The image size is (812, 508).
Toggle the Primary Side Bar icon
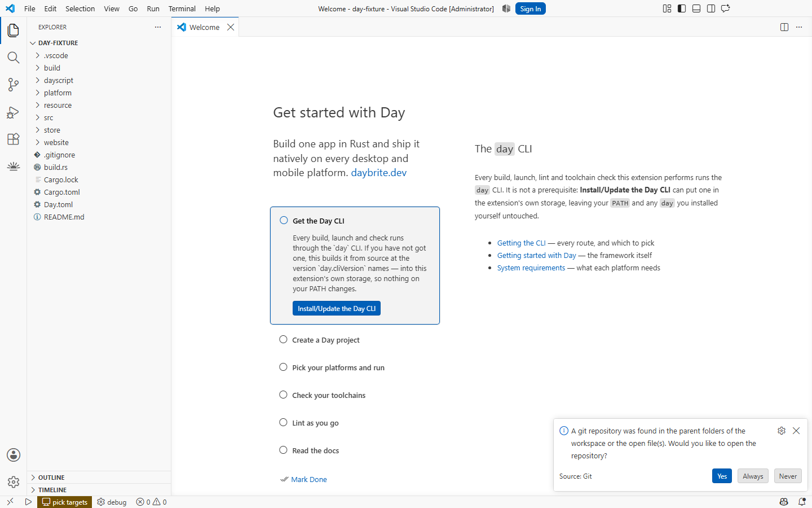[682, 8]
